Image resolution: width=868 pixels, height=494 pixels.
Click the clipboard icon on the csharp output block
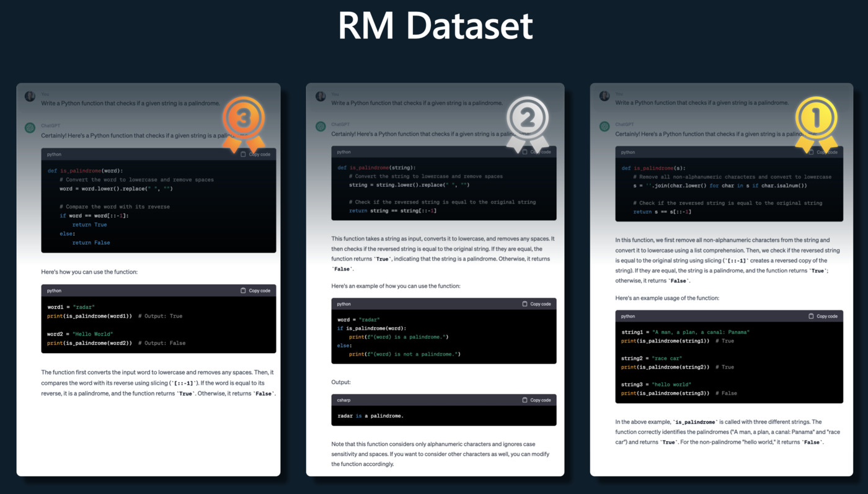(525, 400)
